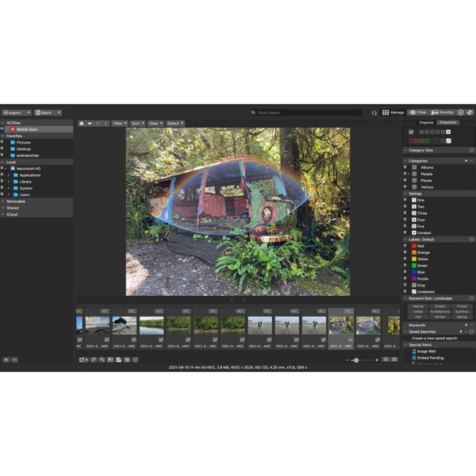Switch to Develop mode
Screen dimensions: 476x476
(x=443, y=113)
